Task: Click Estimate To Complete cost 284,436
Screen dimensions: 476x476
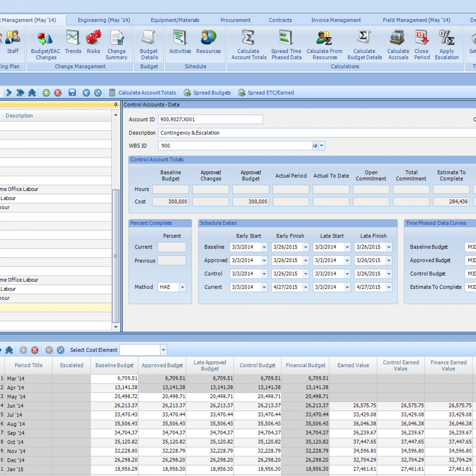Action: click(451, 202)
